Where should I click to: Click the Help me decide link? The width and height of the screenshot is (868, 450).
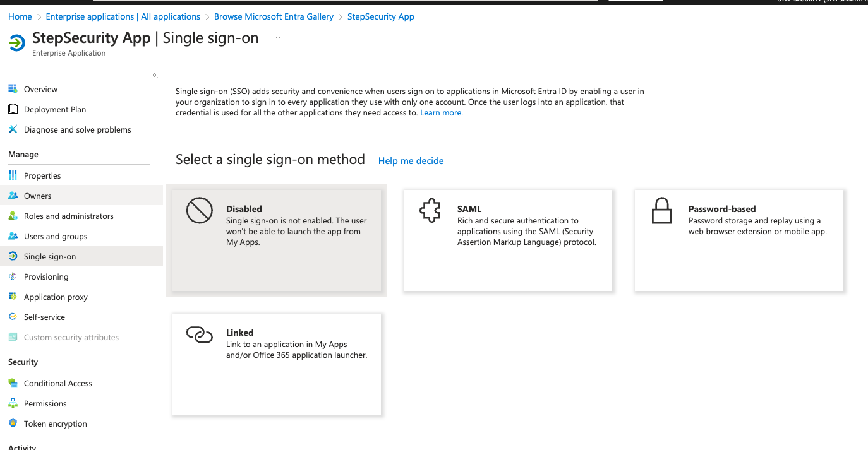point(411,161)
